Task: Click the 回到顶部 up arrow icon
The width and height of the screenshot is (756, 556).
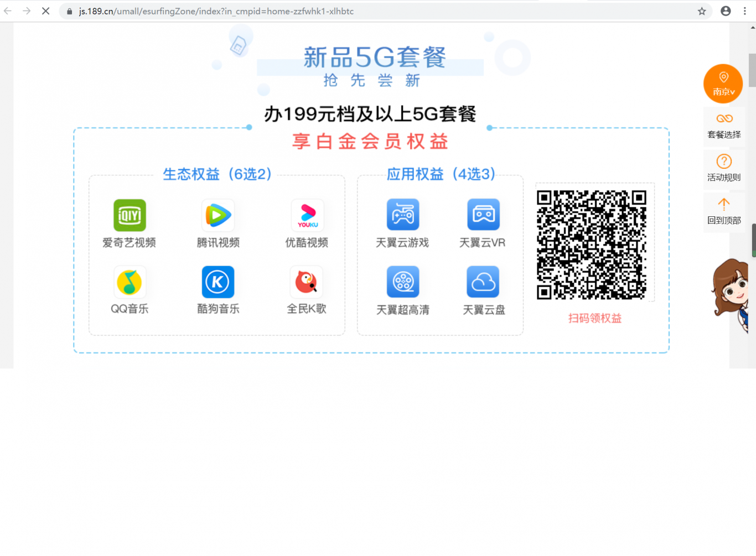Action: tap(724, 204)
